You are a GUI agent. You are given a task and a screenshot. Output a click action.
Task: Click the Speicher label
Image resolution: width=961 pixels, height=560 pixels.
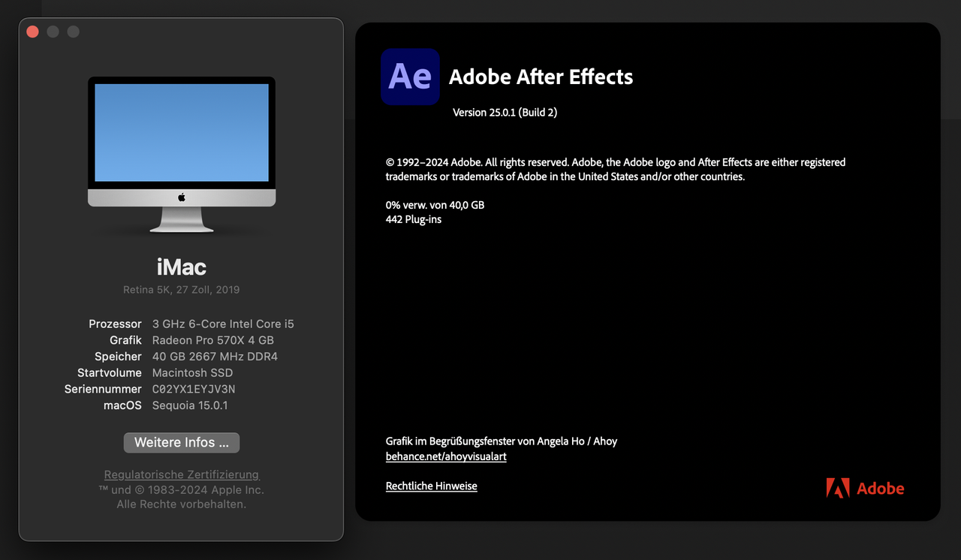[118, 357]
